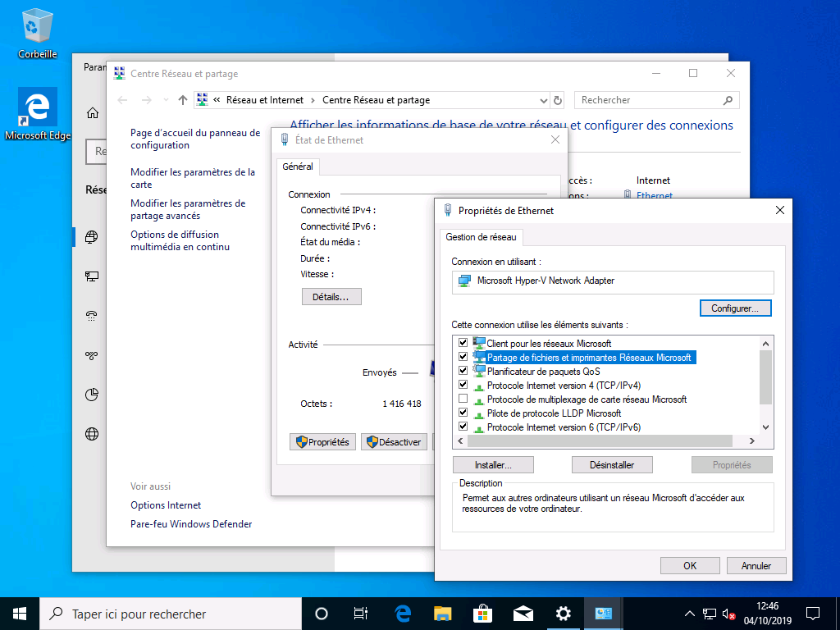Viewport: 840px width, 630px height.
Task: Select Ethernet monitor icon in Settings sidebar
Action: (x=92, y=276)
